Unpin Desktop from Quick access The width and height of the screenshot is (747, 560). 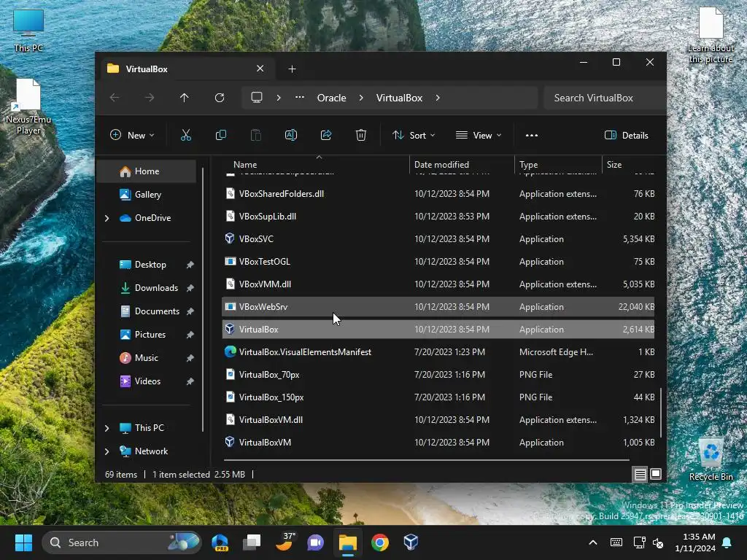click(190, 265)
